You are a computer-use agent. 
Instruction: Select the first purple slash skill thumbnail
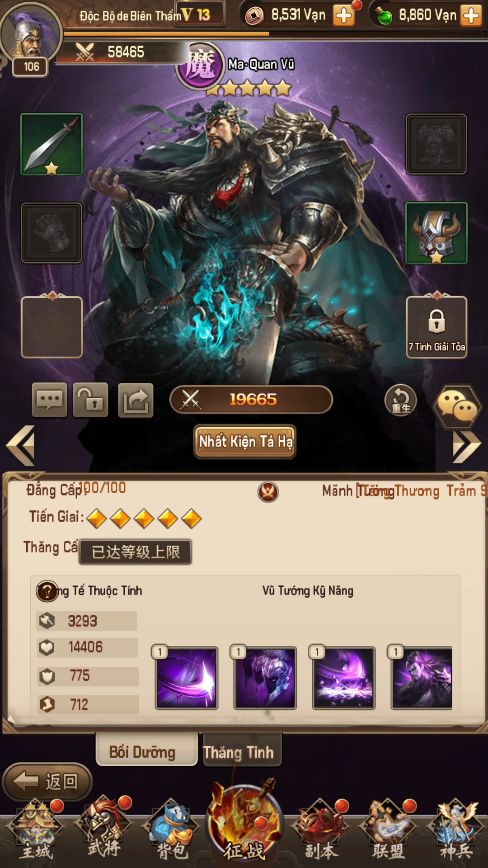click(x=187, y=678)
